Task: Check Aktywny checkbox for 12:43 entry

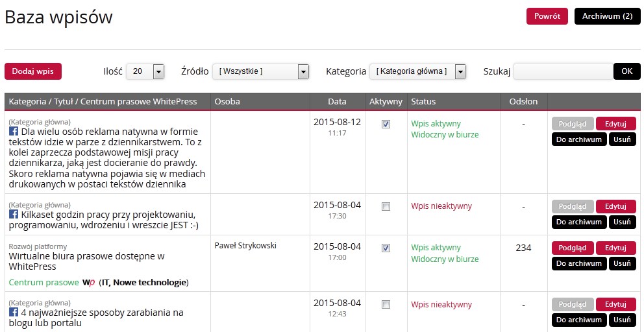Action: tap(386, 305)
